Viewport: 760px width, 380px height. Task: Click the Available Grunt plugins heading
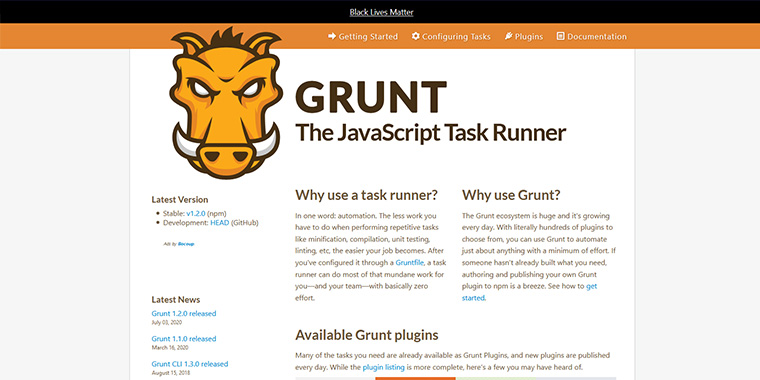[367, 335]
